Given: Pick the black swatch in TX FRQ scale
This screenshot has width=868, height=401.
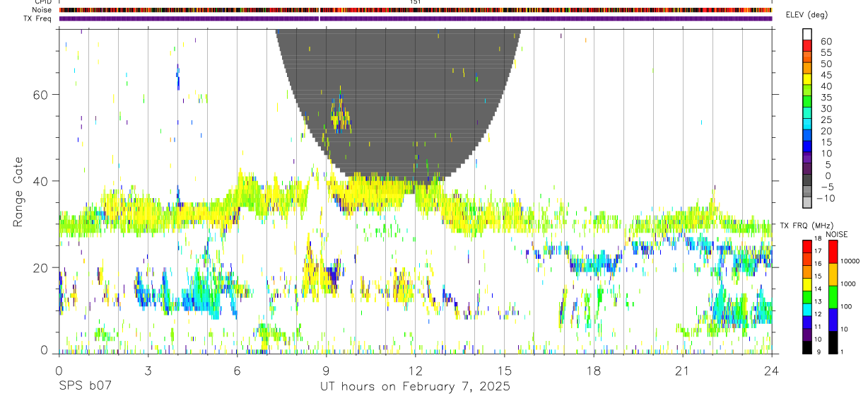Looking at the screenshot, I should 807,347.
